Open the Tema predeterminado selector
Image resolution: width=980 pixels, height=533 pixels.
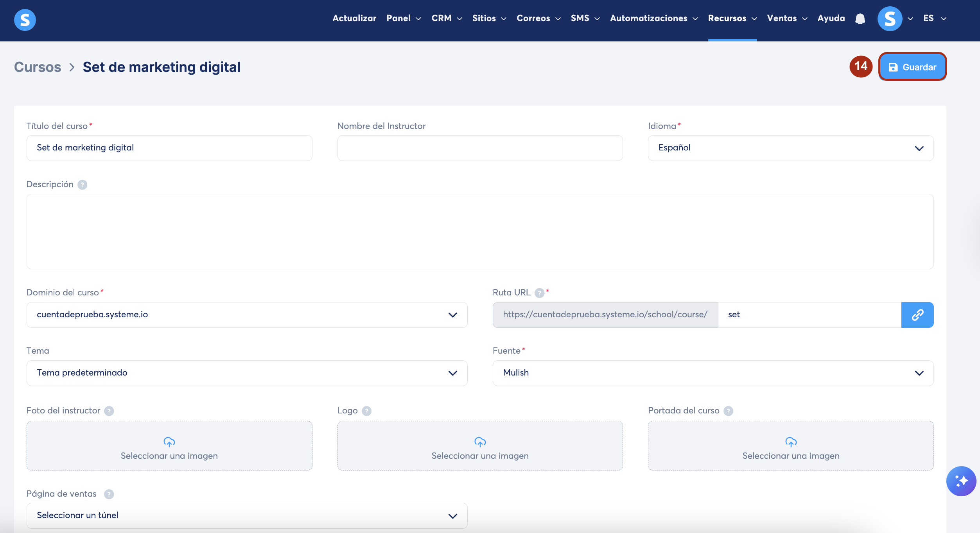coord(247,373)
